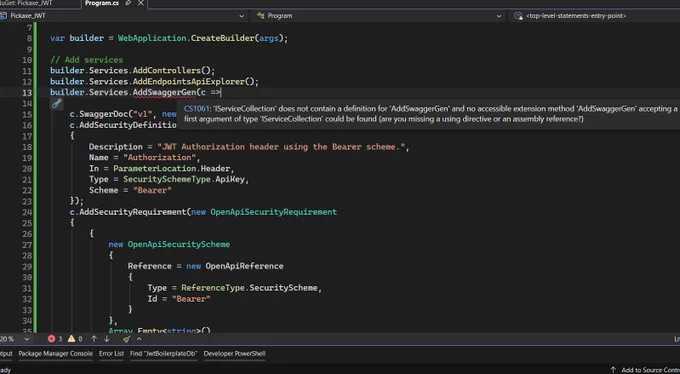
Task: Click the "Bearer" string on line 22
Action: point(152,190)
